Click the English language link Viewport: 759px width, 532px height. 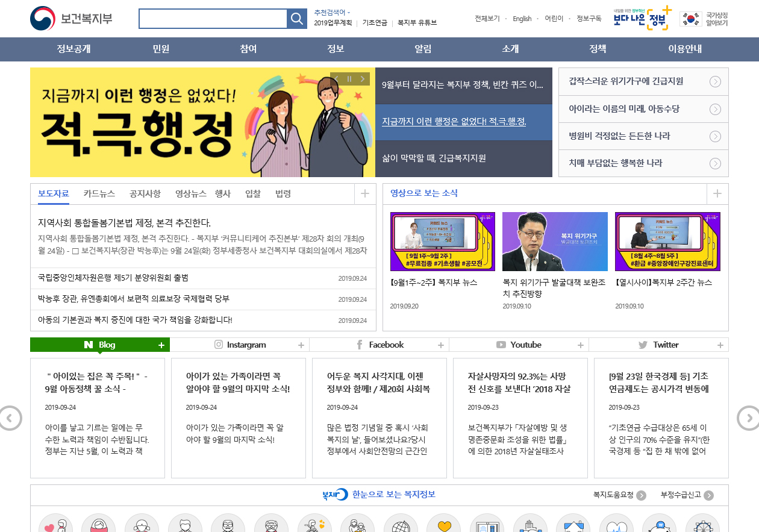522,19
